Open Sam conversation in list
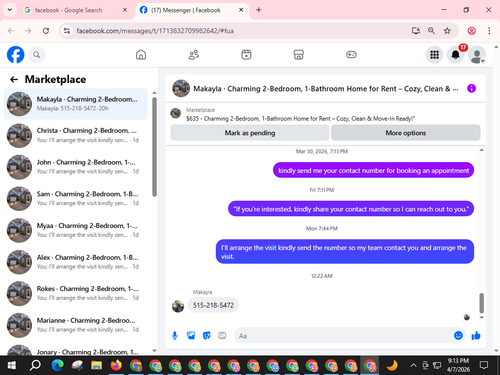This screenshot has height=375, width=500. pos(75,198)
